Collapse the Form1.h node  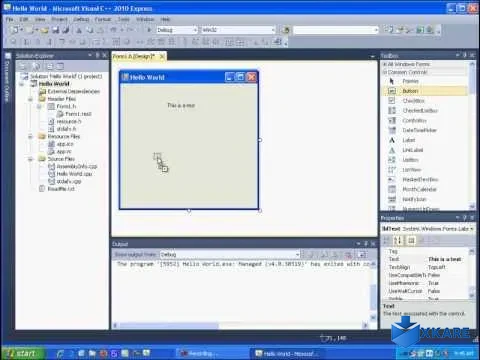(x=39, y=106)
